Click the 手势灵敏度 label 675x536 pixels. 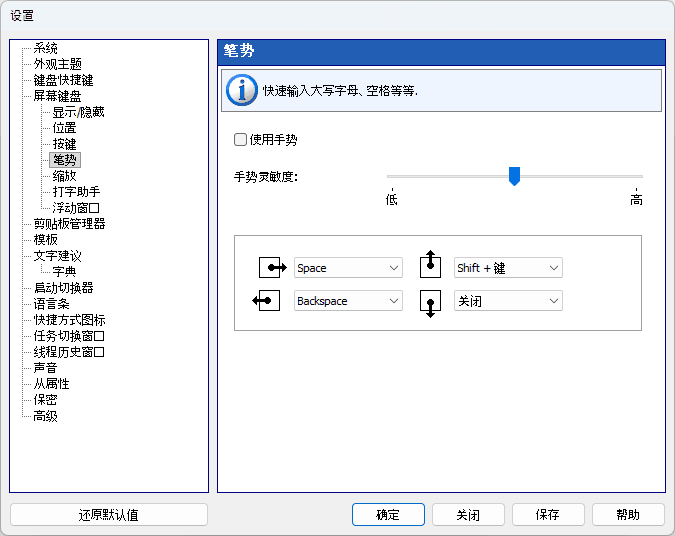(x=266, y=177)
